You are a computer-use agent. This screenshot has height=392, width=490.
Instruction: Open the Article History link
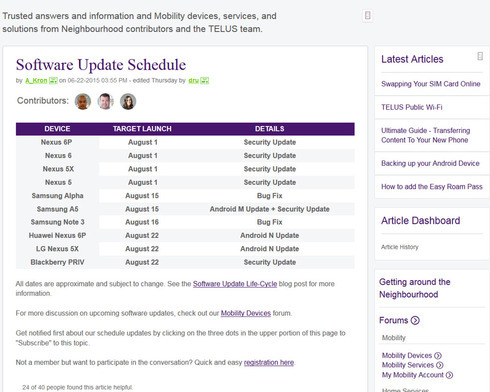tap(400, 247)
